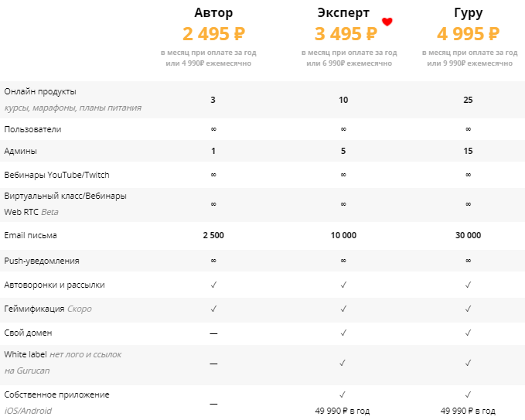Click the 4 995 ₽ price
Screen dimensions: 525x420
pyautogui.click(x=469, y=34)
